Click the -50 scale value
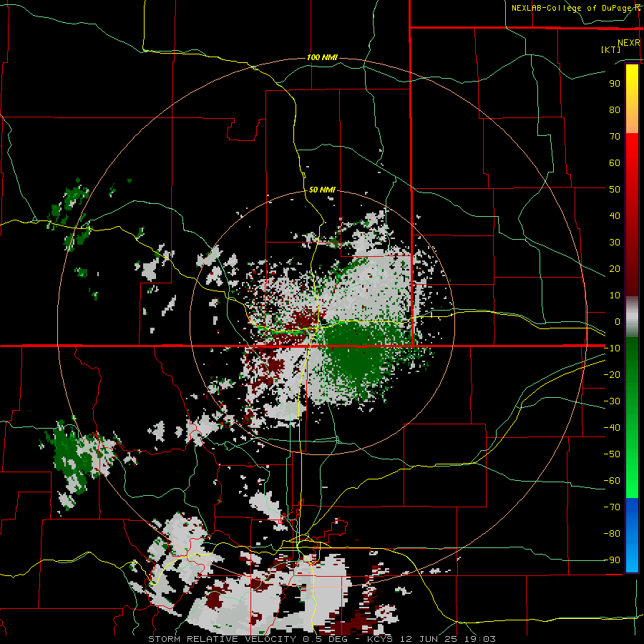The width and height of the screenshot is (644, 644). point(612,454)
